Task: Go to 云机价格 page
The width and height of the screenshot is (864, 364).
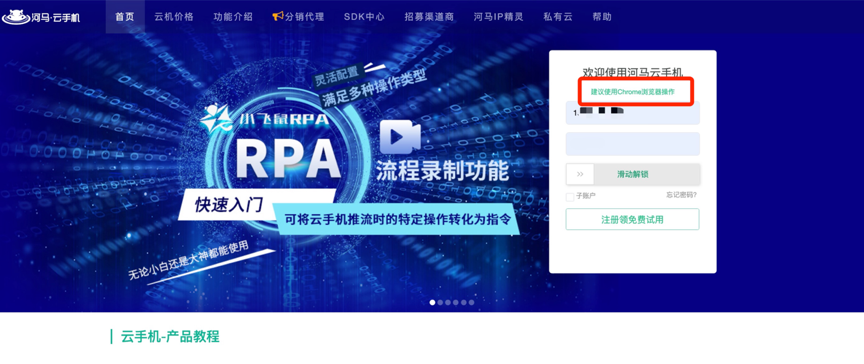Action: [174, 17]
